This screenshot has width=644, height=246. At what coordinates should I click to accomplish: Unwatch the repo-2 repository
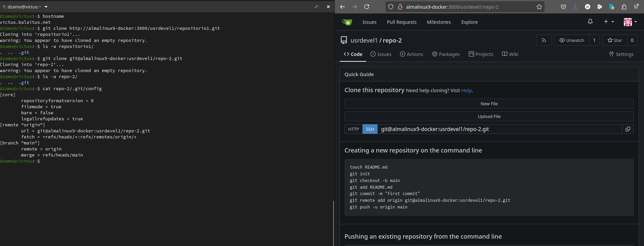[x=571, y=40]
